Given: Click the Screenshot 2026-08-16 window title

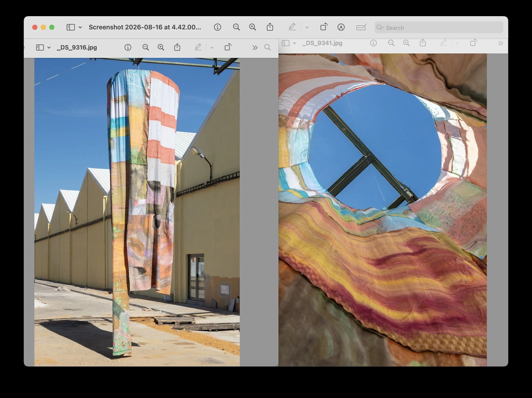Looking at the screenshot, I should tap(145, 27).
